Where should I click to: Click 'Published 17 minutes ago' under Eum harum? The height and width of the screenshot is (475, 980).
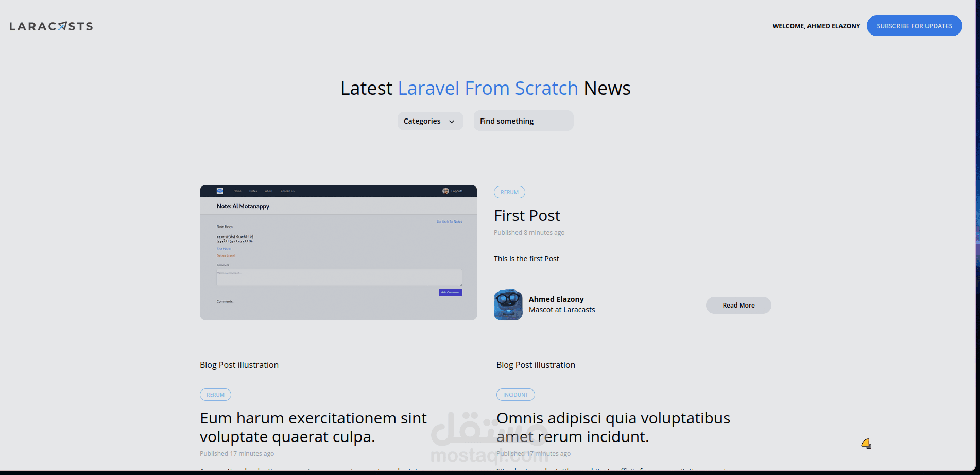237,453
